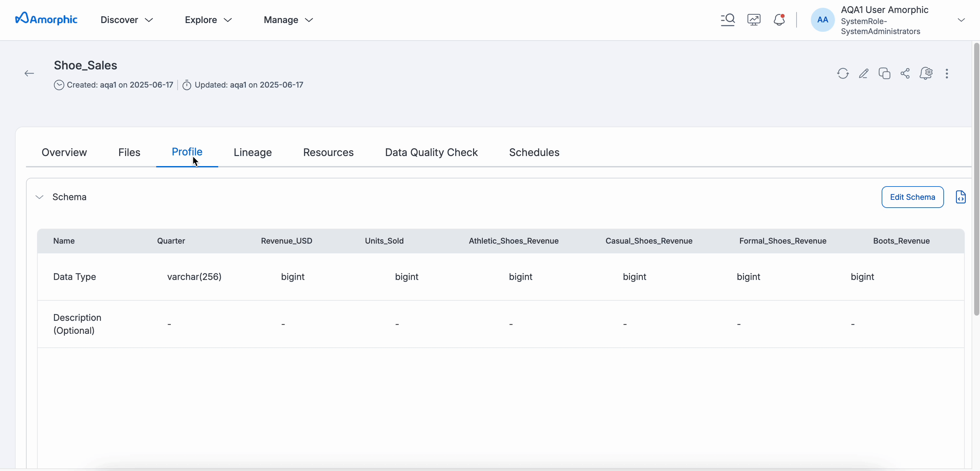This screenshot has height=471, width=980.
Task: Open the global search icon
Action: coord(728,20)
